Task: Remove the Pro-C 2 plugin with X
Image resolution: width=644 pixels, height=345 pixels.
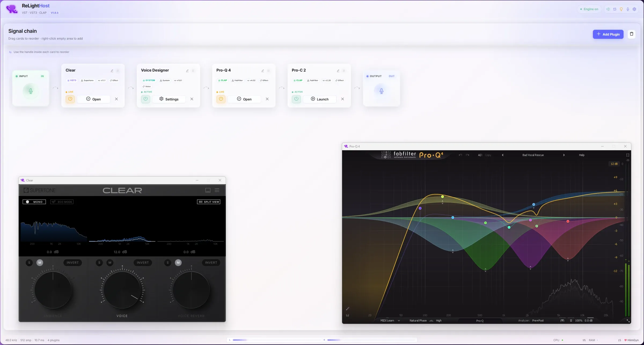Action: tap(343, 99)
